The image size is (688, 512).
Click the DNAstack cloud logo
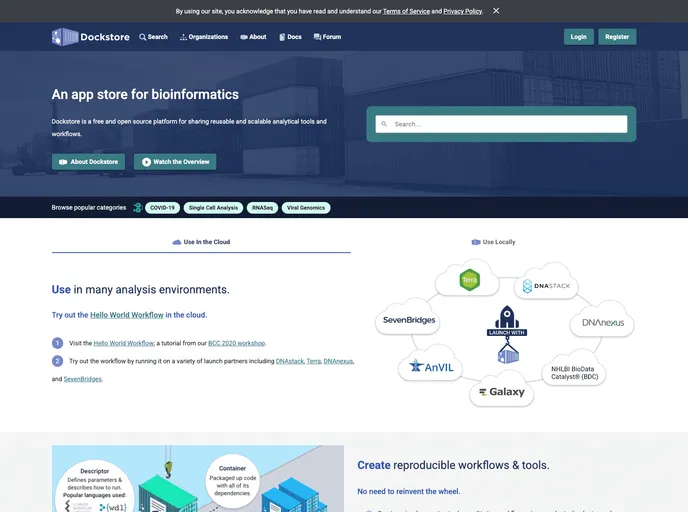pyautogui.click(x=546, y=286)
